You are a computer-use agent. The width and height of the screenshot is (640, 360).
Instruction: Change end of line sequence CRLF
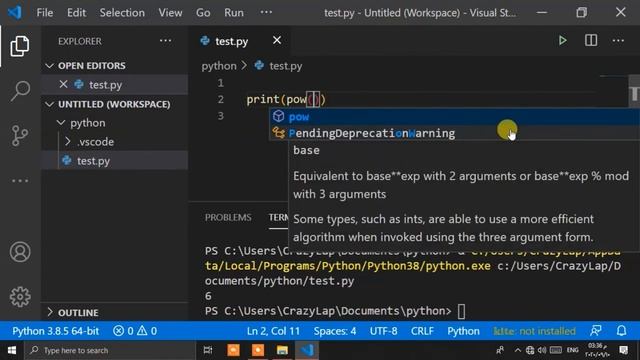[x=422, y=331]
